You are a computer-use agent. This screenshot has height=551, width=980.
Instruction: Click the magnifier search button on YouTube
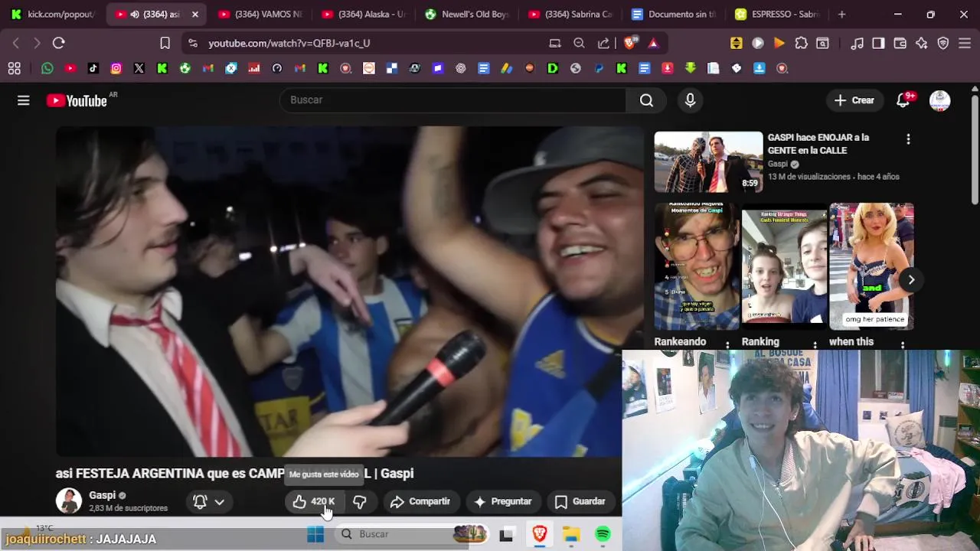647,100
